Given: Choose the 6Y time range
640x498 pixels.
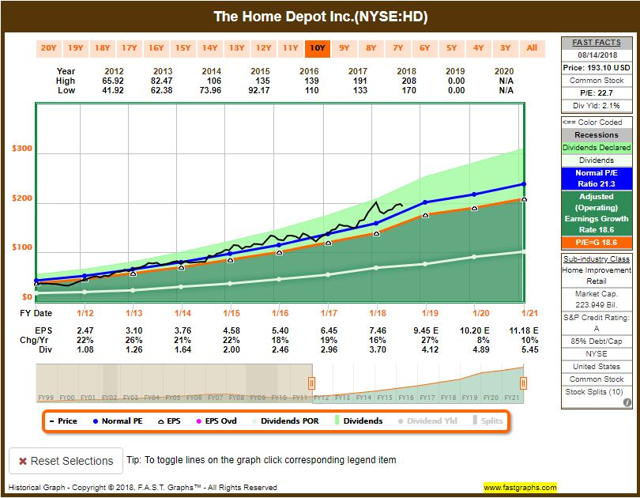Looking at the screenshot, I should point(425,48).
